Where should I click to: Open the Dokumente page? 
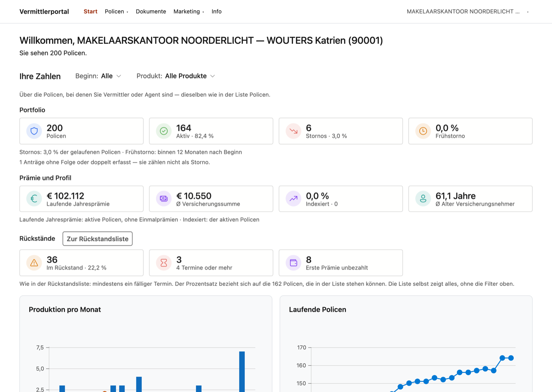(x=151, y=11)
